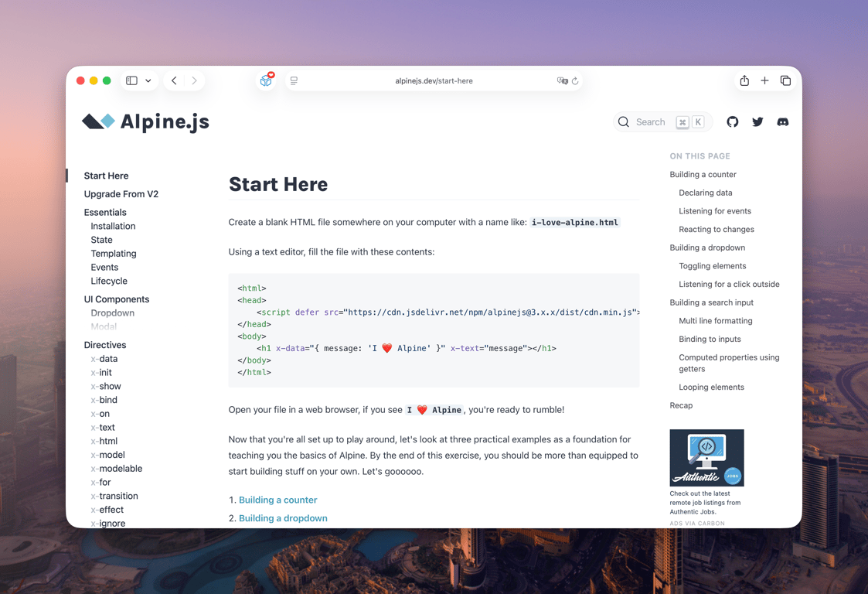Click the Ads via Carbon link
Viewport: 868px width, 594px height.
697,523
